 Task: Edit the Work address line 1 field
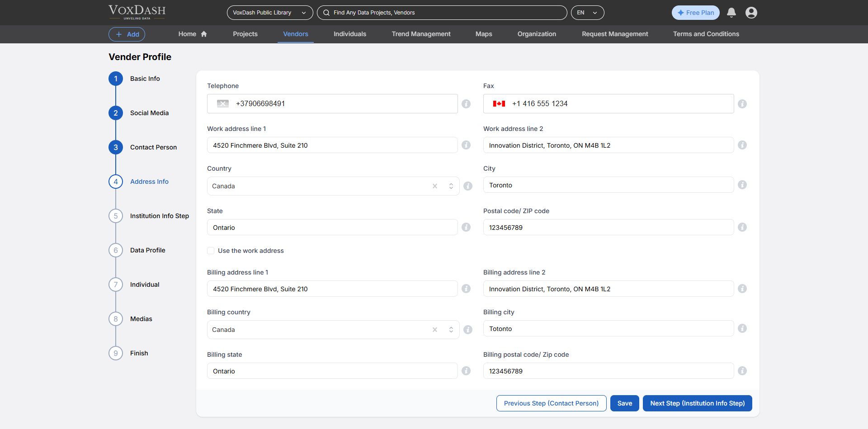[x=332, y=145]
